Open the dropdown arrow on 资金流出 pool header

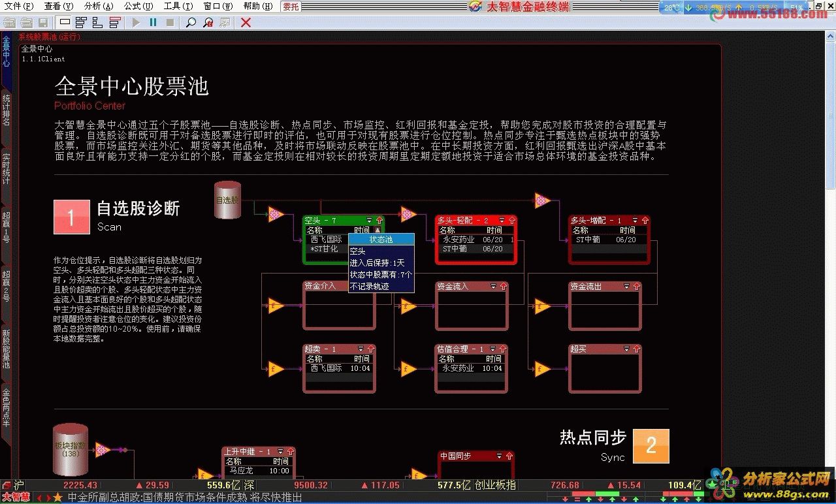pos(627,287)
